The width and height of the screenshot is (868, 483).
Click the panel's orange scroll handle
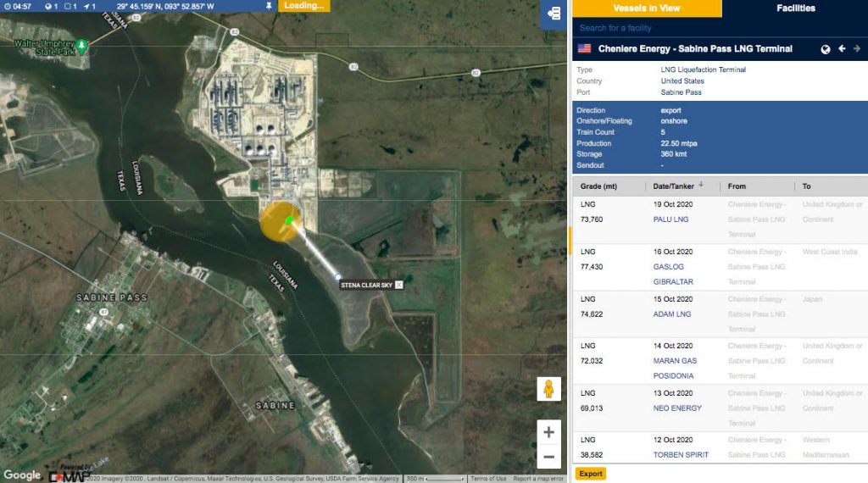point(570,241)
